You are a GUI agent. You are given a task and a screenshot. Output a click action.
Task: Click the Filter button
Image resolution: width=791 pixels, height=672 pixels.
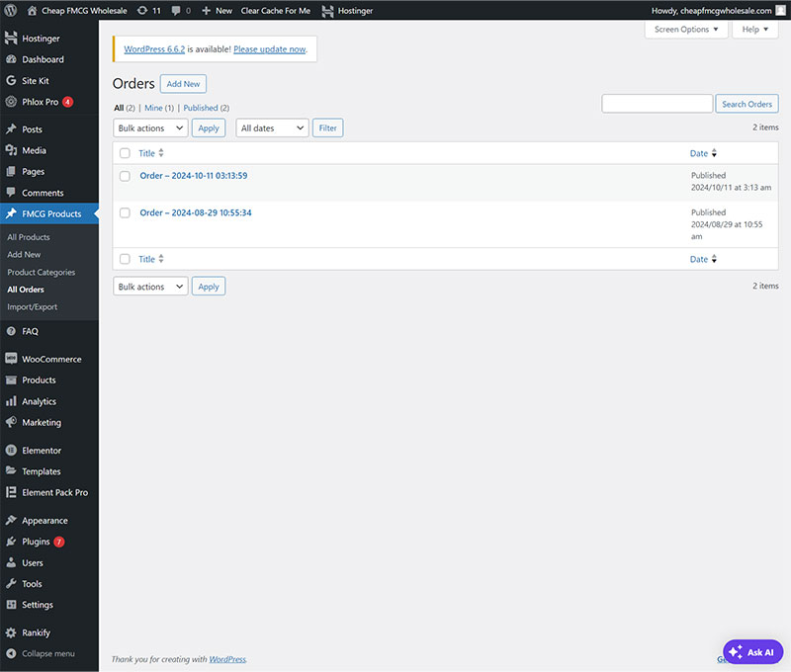[328, 128]
